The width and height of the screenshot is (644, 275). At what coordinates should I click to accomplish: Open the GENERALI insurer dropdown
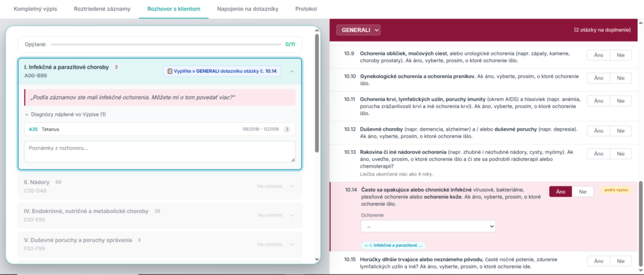coord(358,30)
